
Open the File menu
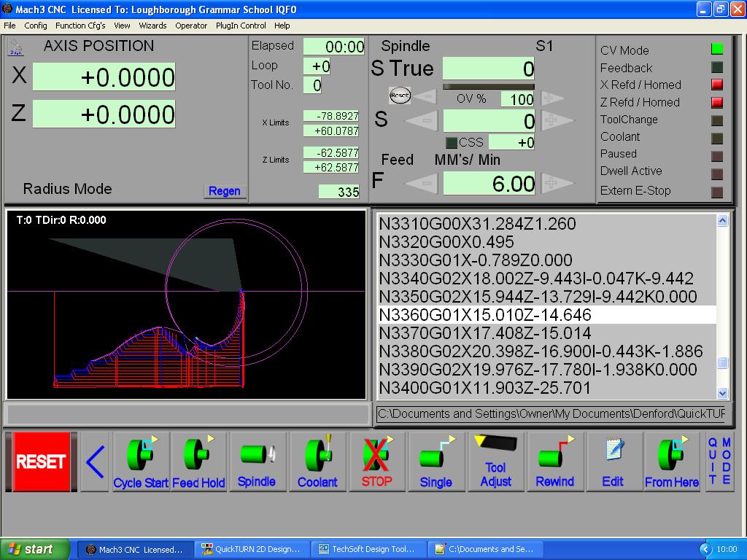tap(9, 26)
